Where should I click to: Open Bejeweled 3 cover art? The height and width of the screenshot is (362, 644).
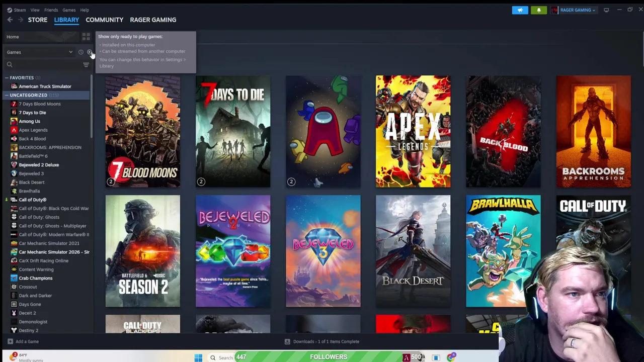pyautogui.click(x=323, y=251)
